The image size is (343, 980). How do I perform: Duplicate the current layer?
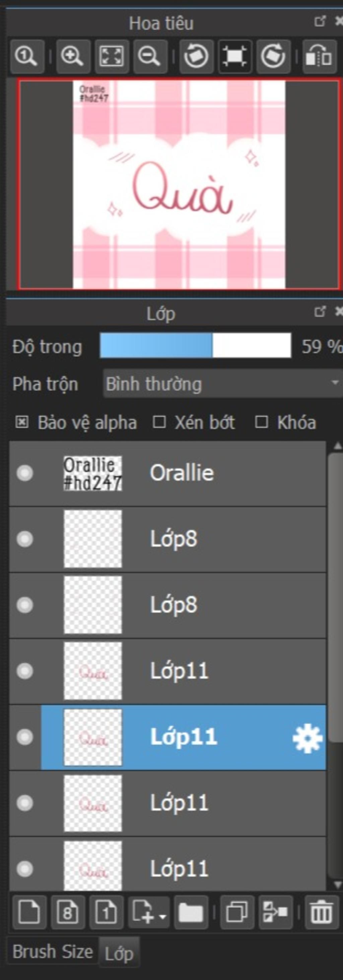(x=236, y=912)
